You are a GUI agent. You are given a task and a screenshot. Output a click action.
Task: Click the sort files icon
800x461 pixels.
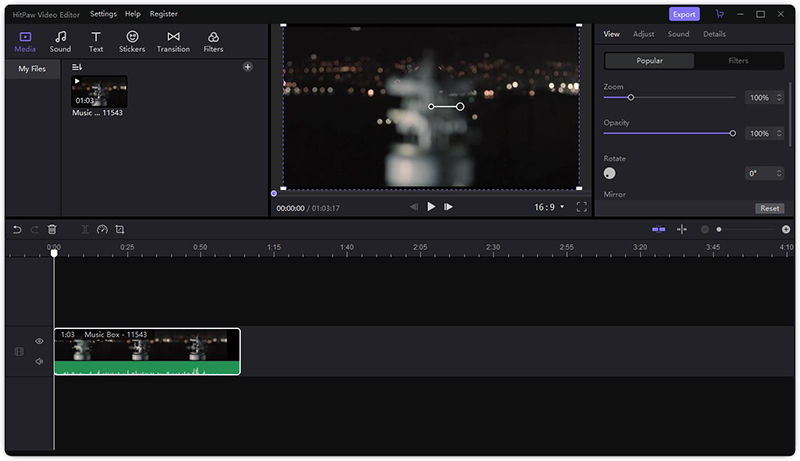[x=77, y=67]
